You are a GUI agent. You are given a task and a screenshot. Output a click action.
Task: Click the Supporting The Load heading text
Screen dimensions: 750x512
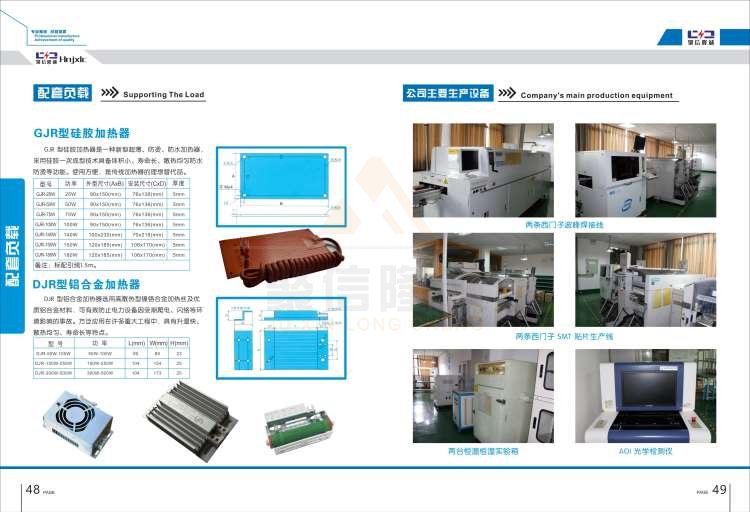[163, 95]
